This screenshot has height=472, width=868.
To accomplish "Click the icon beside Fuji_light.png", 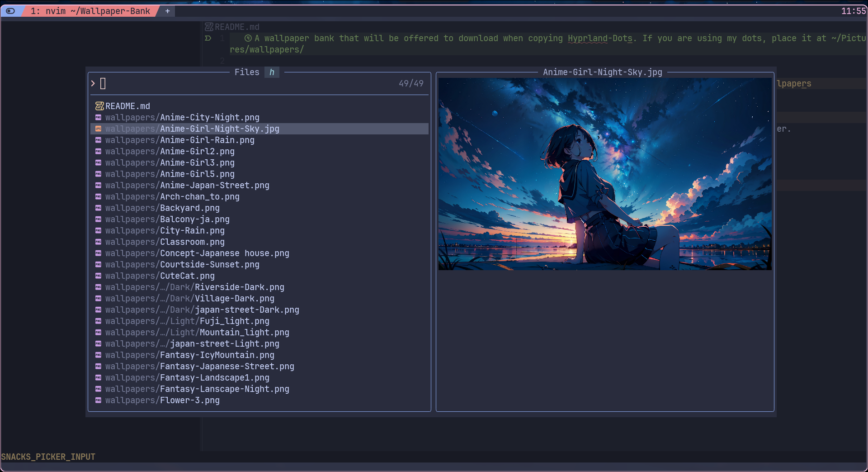I will 98,321.
